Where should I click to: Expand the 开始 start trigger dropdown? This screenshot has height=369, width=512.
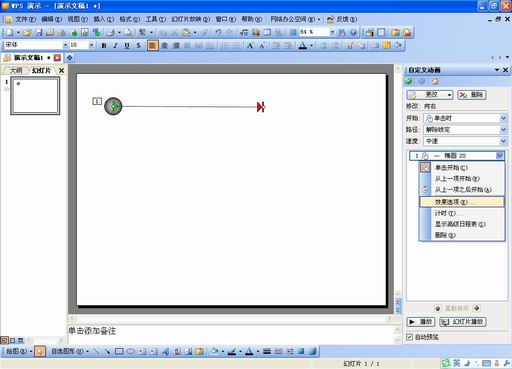point(503,118)
